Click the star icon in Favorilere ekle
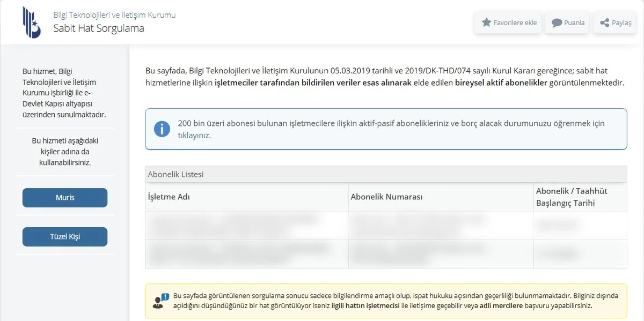The width and height of the screenshot is (644, 321). [487, 23]
